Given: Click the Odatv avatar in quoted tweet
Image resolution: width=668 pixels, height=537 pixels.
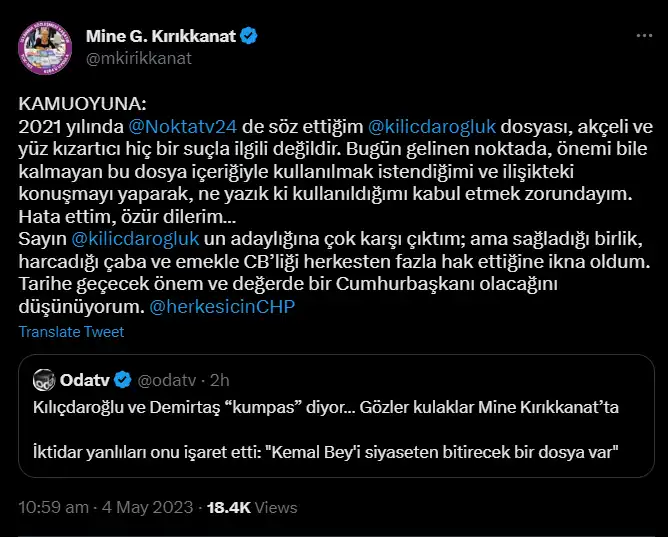Looking at the screenshot, I should [x=43, y=379].
